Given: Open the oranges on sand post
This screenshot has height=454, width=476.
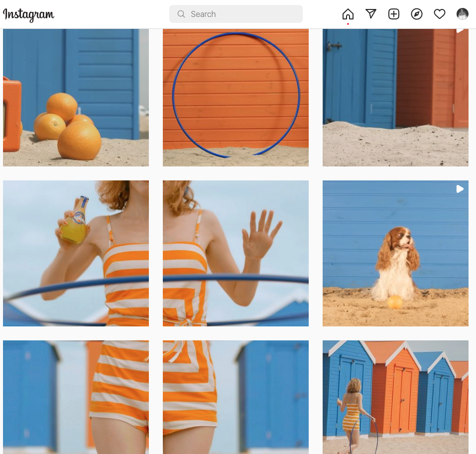Looking at the screenshot, I should [x=76, y=98].
